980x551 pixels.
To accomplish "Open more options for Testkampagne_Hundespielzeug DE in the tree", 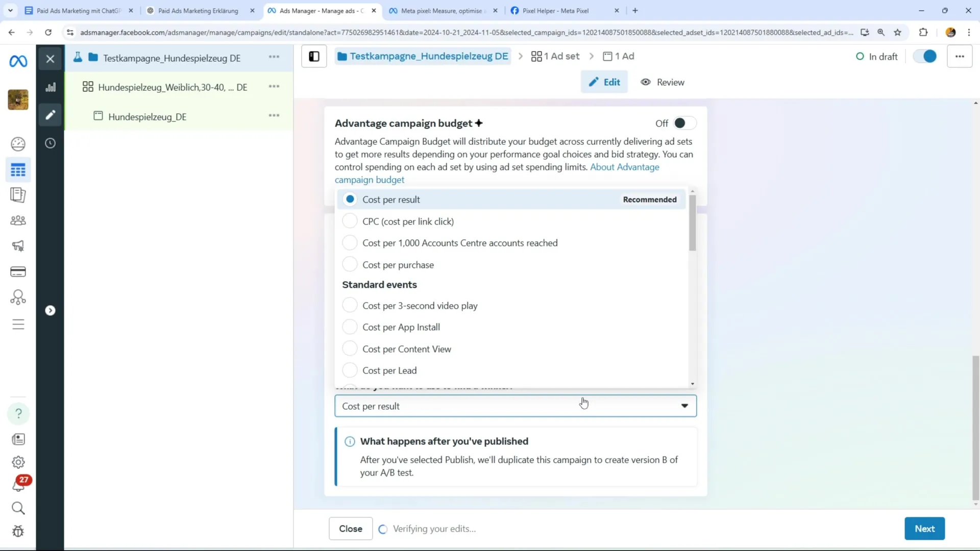I will [x=274, y=57].
